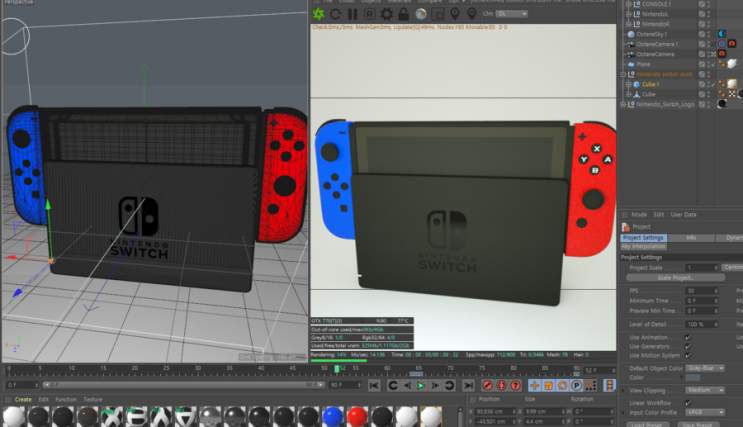
Task: Pause the Octane live render
Action: (353, 14)
